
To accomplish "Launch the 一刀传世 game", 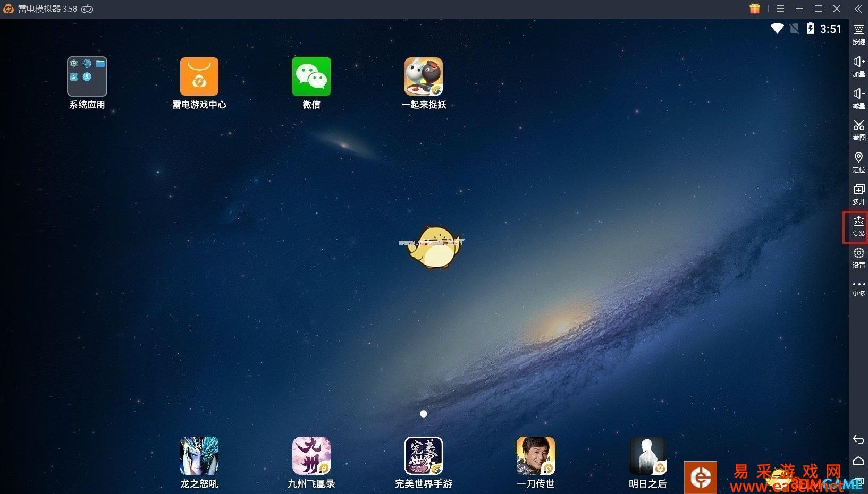I will [536, 456].
